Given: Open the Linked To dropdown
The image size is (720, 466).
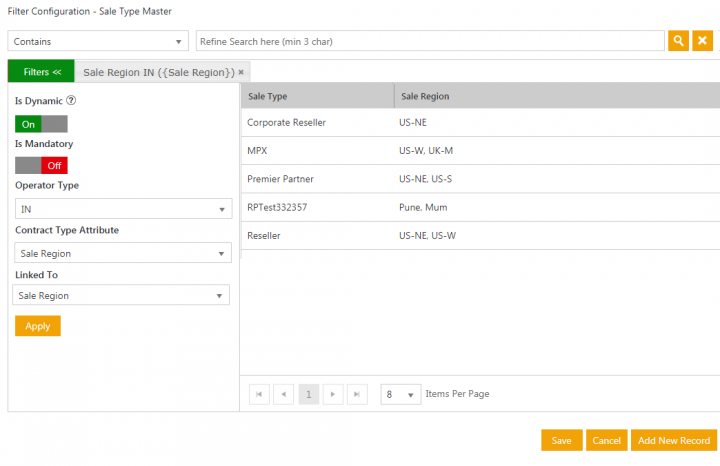Looking at the screenshot, I should (x=121, y=296).
